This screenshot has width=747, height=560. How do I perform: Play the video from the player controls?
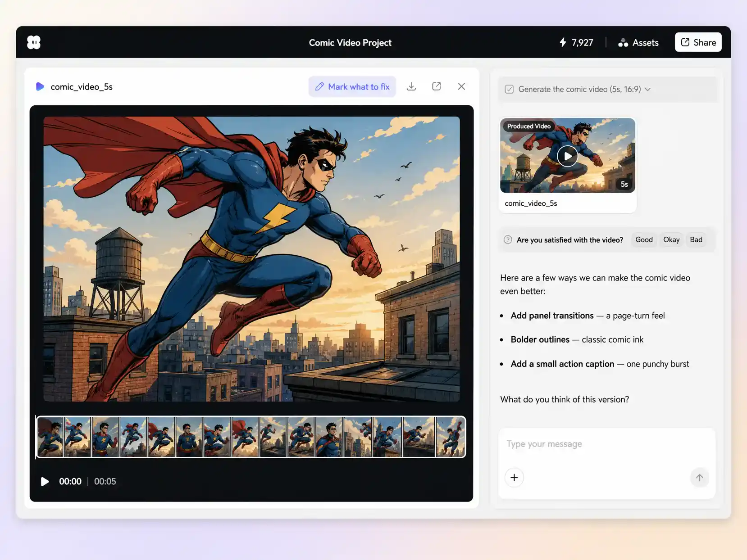(x=45, y=482)
